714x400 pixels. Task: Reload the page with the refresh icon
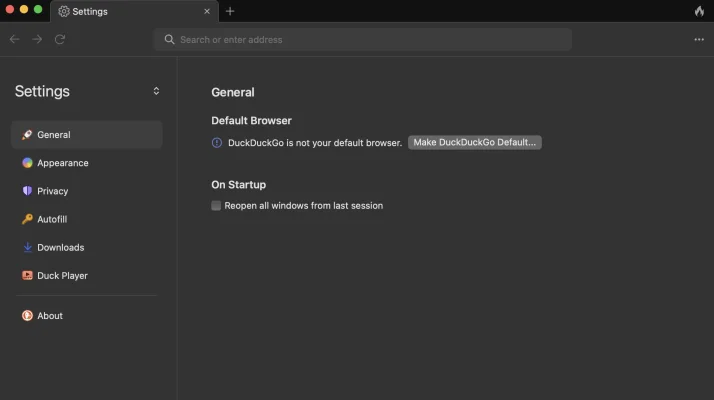point(60,39)
